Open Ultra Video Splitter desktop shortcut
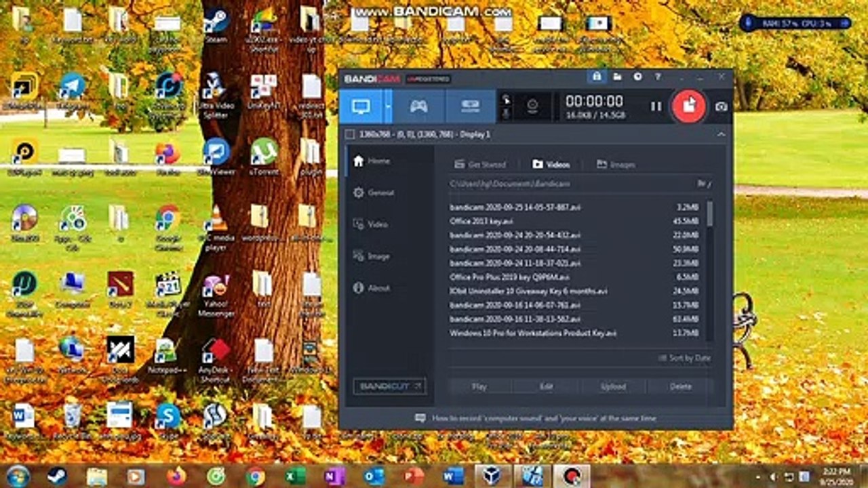This screenshot has height=488, width=868. pyautogui.click(x=216, y=96)
